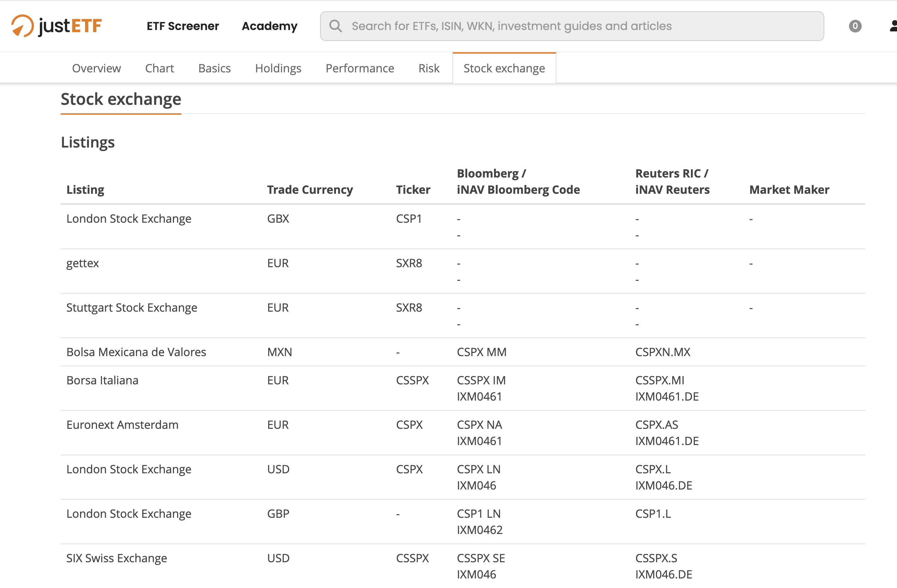Switch to the Overview tab
Viewport: 897px width, 588px height.
click(x=96, y=68)
